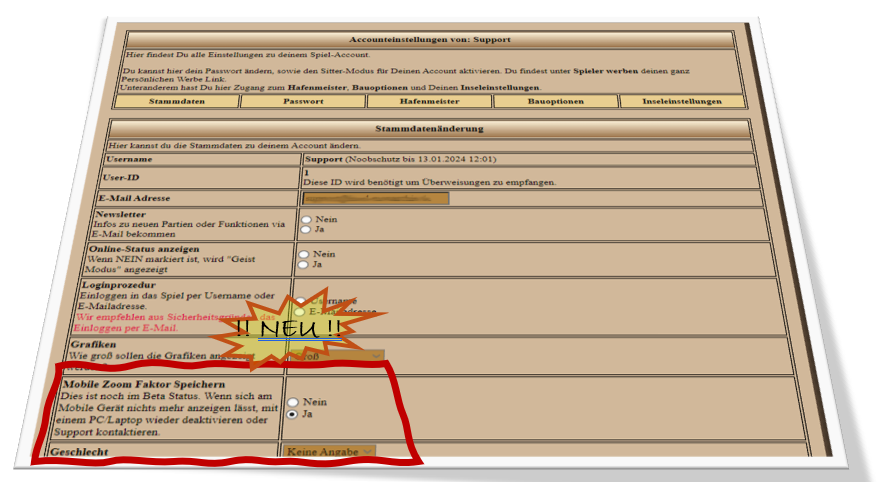Open the Hafenmeister tab button
Image resolution: width=892 pixels, height=482 pixels.
coord(429,101)
